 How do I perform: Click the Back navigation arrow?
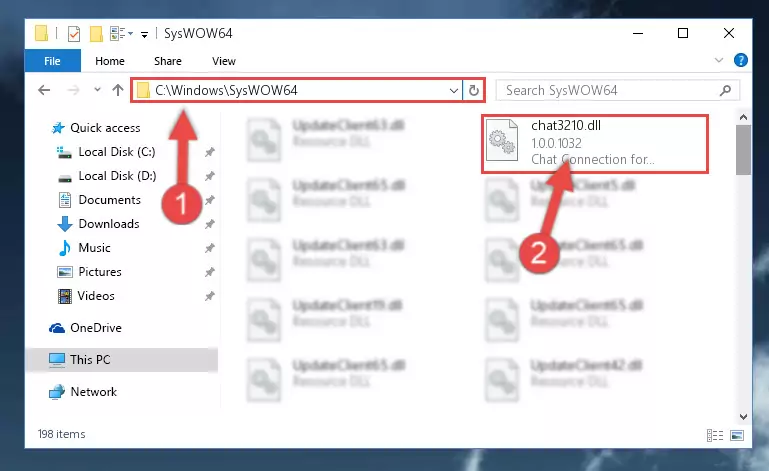[x=44, y=90]
